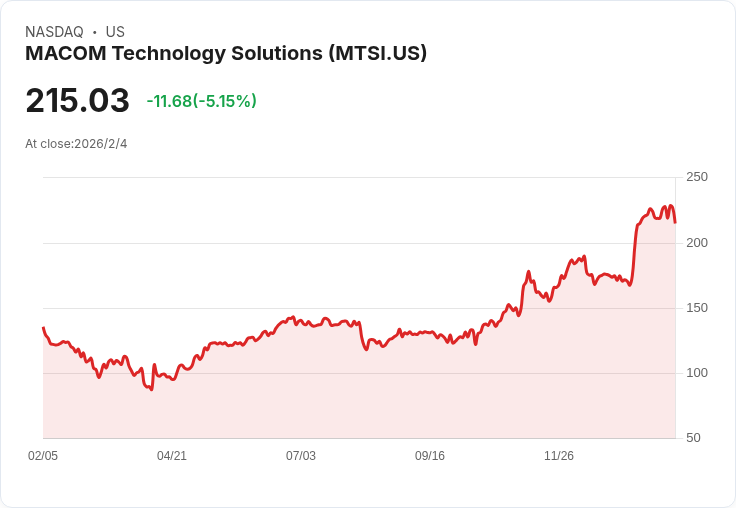Click the 11/26 date axis label
This screenshot has width=736, height=508.
click(559, 455)
